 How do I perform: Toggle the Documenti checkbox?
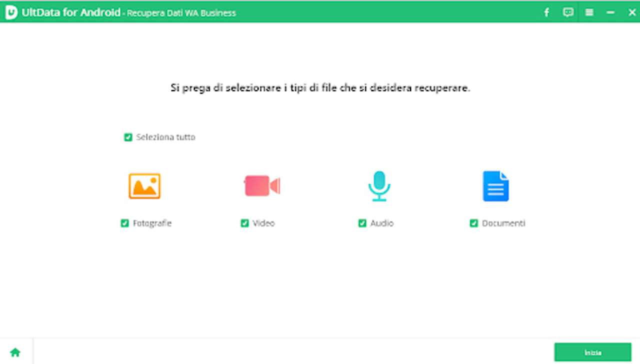tap(474, 223)
